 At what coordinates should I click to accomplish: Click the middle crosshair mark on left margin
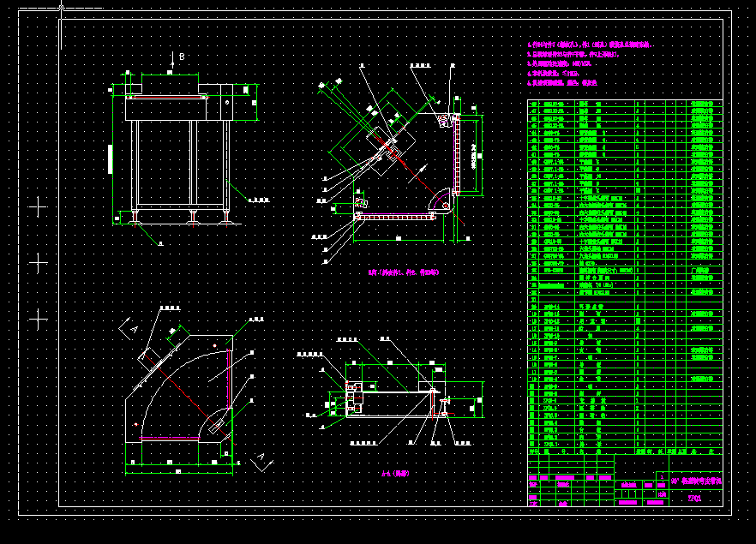[38, 262]
